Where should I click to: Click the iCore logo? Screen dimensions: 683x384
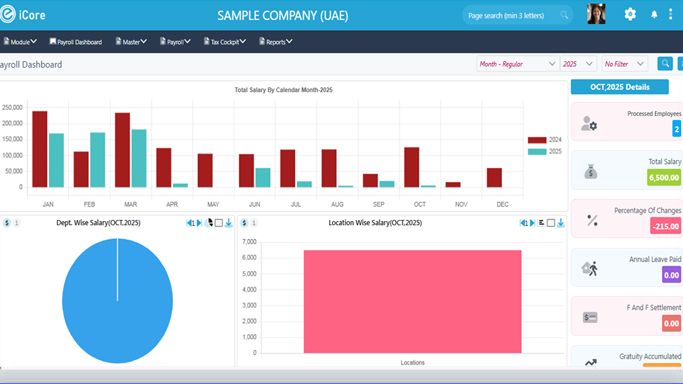(23, 15)
